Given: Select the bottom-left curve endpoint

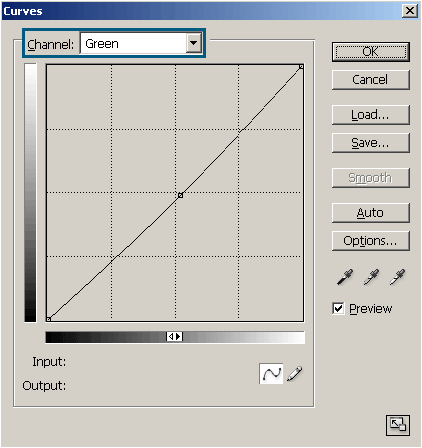Looking at the screenshot, I should [48, 319].
